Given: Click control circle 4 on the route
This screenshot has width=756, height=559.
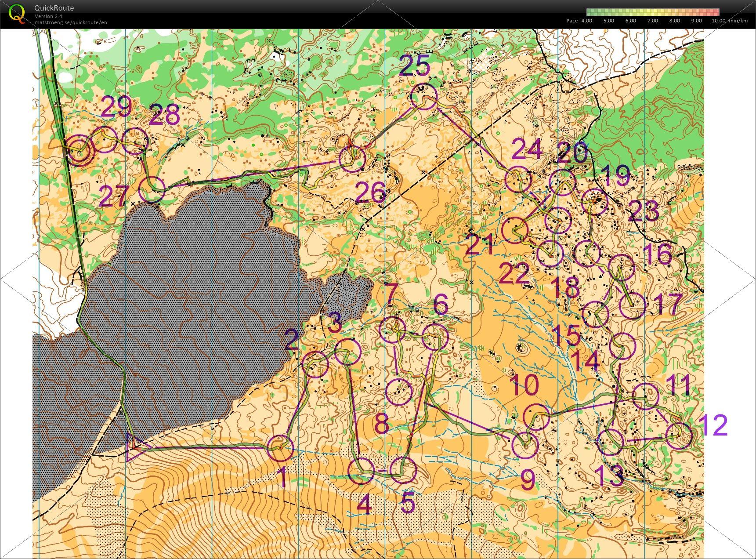Looking at the screenshot, I should pyautogui.click(x=361, y=471).
